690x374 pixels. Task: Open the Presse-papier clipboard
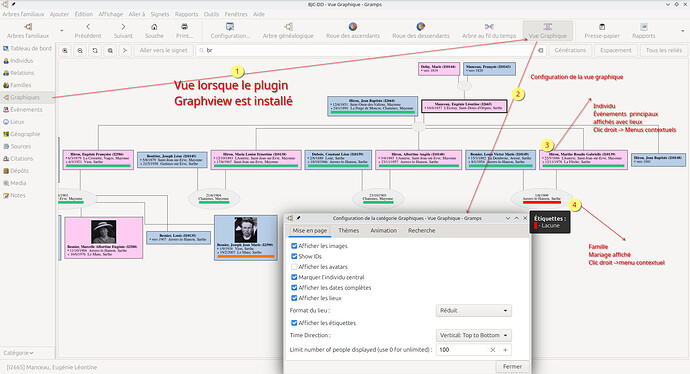(x=602, y=30)
